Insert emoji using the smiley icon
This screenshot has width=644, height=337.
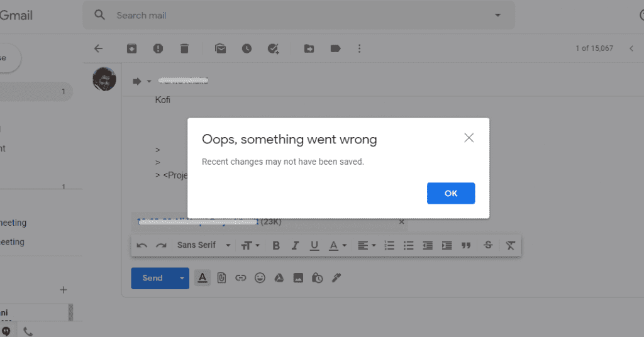260,278
